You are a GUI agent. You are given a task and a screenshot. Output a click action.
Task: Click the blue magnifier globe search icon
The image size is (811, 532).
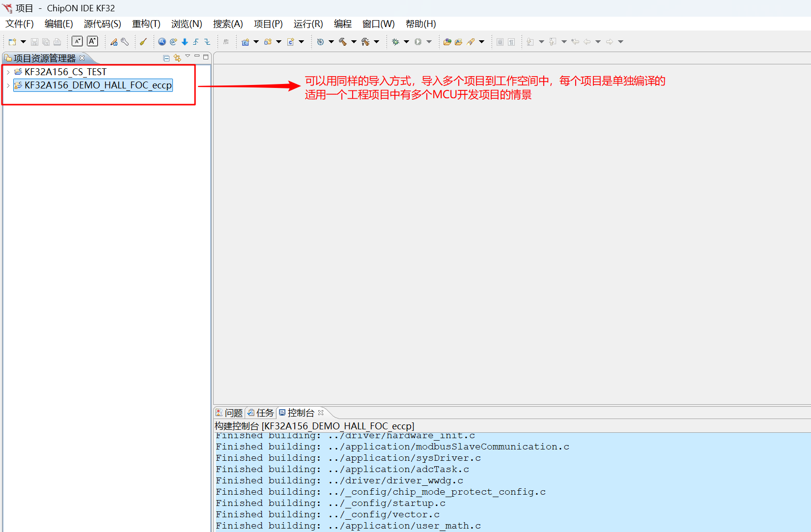pos(162,42)
